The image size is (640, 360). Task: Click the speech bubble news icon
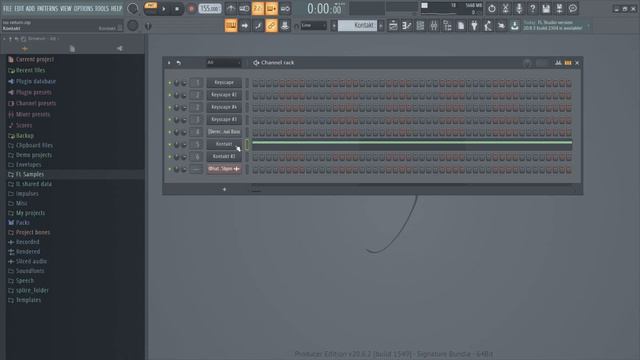click(x=573, y=9)
